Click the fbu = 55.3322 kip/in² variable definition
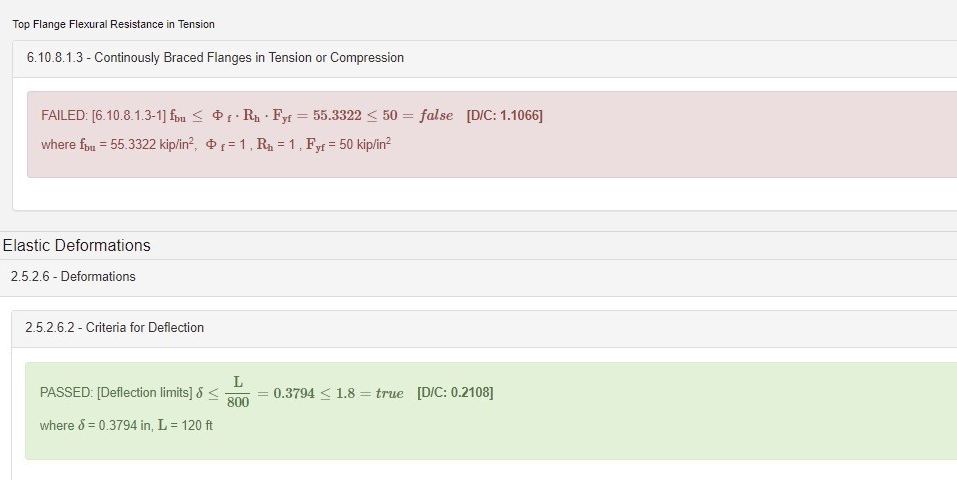Screen dimensions: 957x480 (x=137, y=145)
